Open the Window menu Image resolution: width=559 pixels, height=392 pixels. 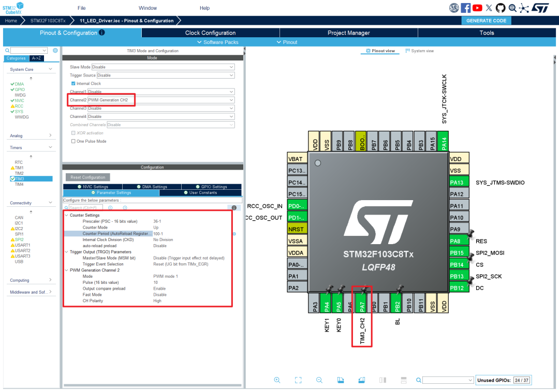pyautogui.click(x=148, y=8)
